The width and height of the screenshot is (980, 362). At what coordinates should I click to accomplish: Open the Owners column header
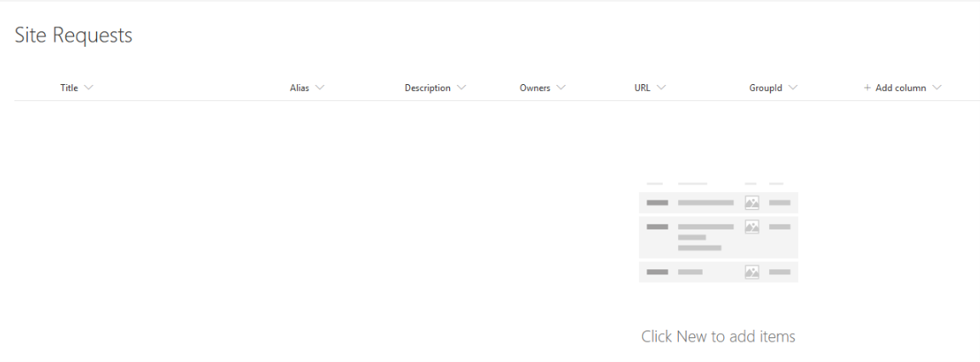(535, 88)
